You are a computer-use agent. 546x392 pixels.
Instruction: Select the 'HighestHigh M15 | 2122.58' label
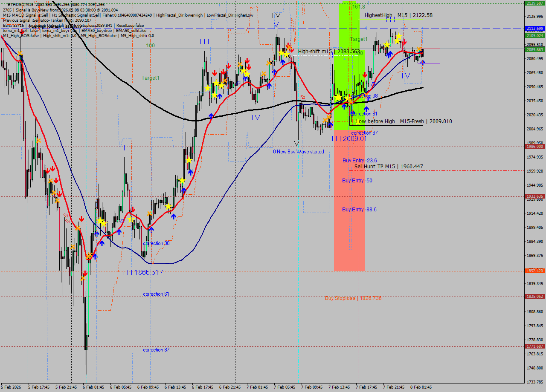click(398, 15)
